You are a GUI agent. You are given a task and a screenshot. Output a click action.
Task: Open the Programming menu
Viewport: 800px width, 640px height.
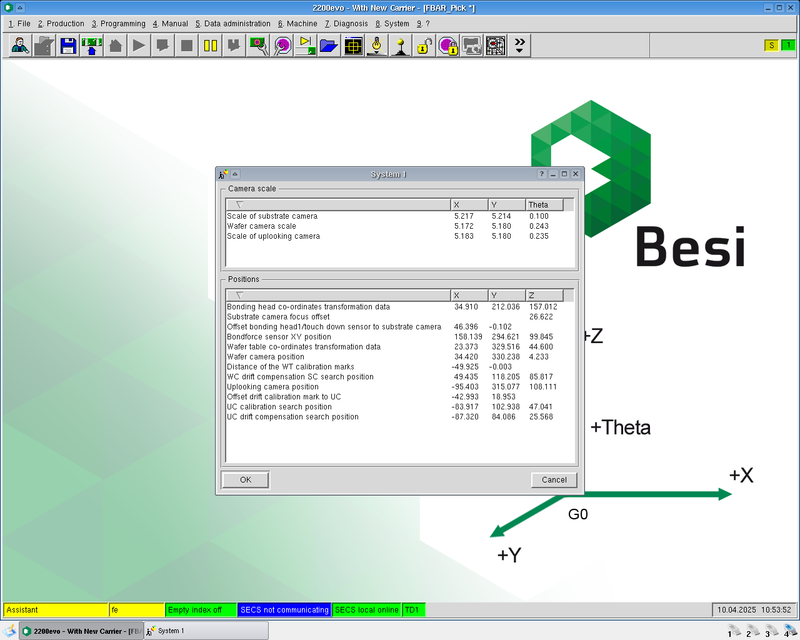coord(119,23)
